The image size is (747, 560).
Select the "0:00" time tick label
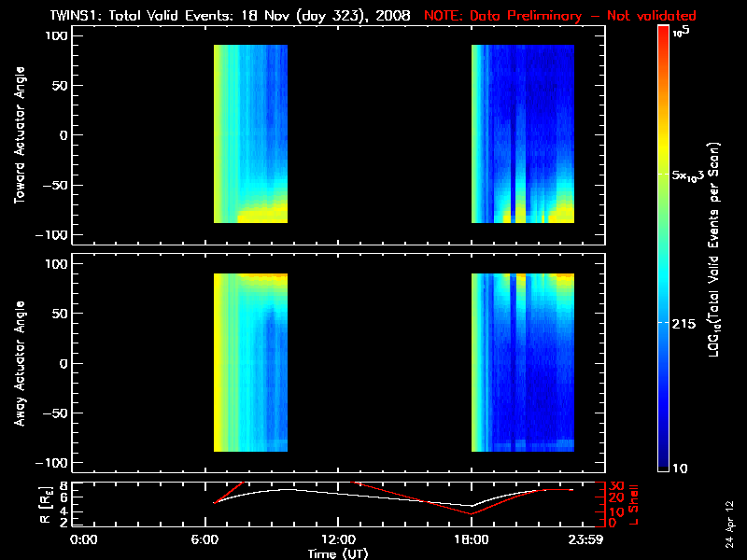(x=84, y=539)
